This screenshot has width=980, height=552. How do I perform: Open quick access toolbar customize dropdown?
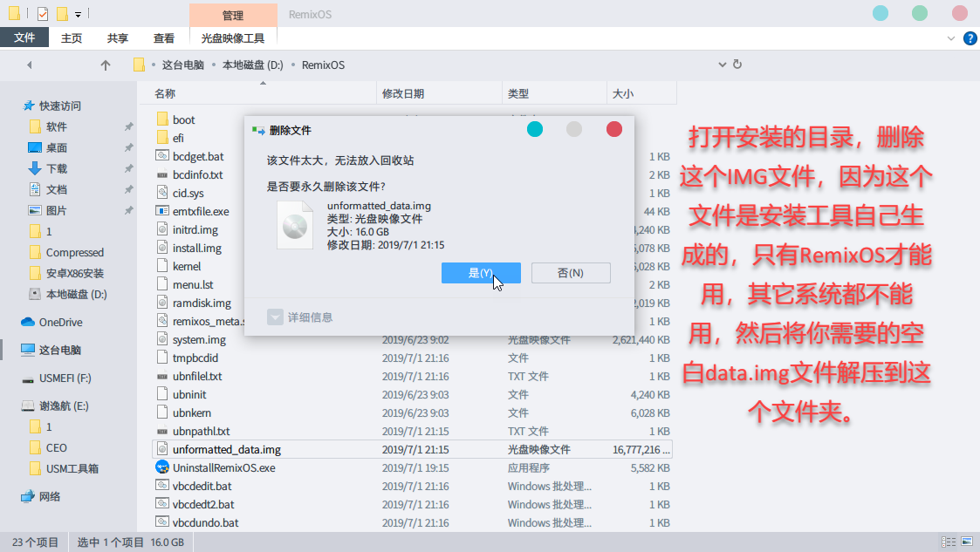click(x=79, y=14)
